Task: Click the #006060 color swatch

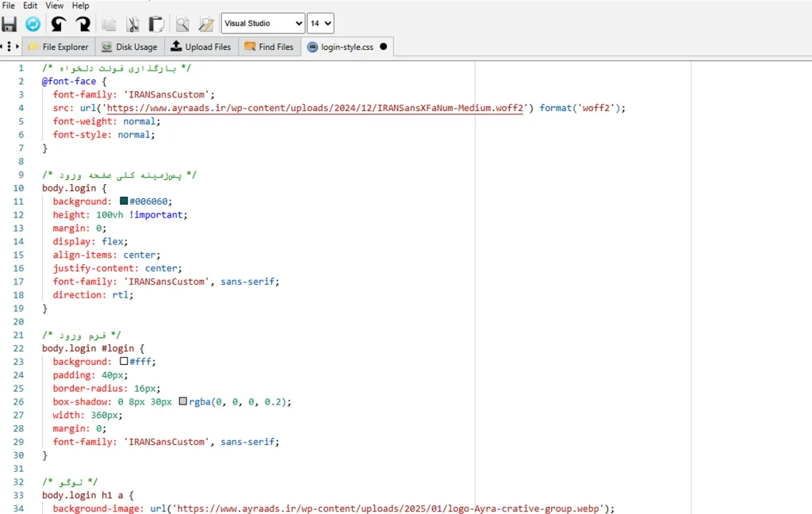Action: point(124,201)
